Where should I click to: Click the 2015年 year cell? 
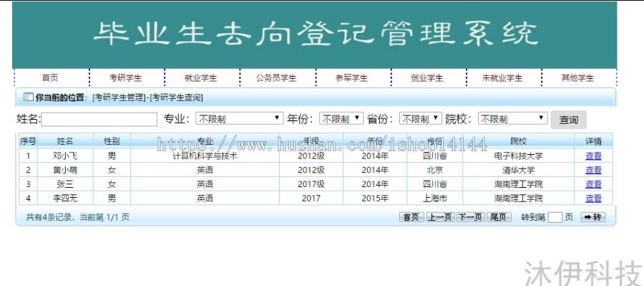pyautogui.click(x=375, y=199)
